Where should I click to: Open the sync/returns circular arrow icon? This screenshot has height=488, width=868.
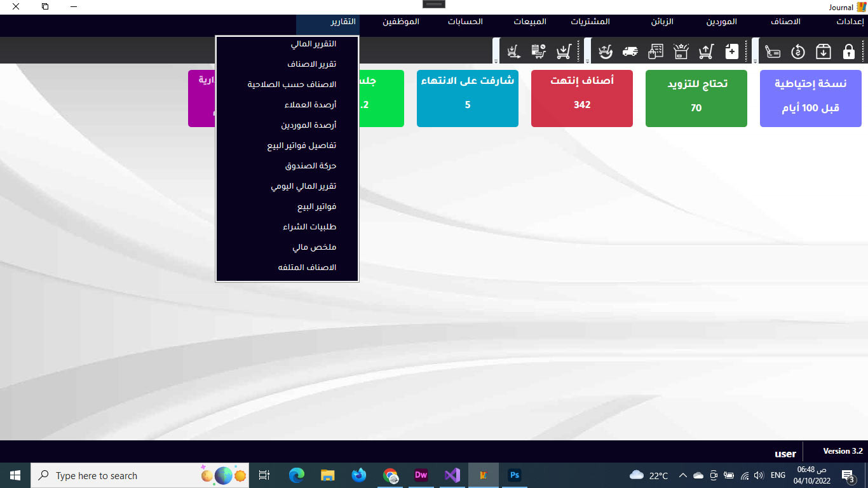[799, 51]
